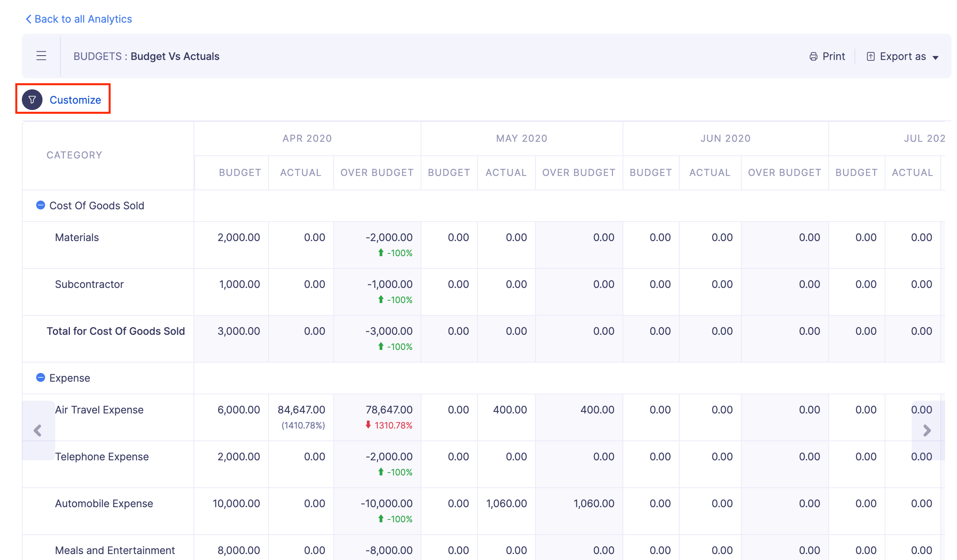Collapse the Cost Of Goods Sold group

point(41,205)
